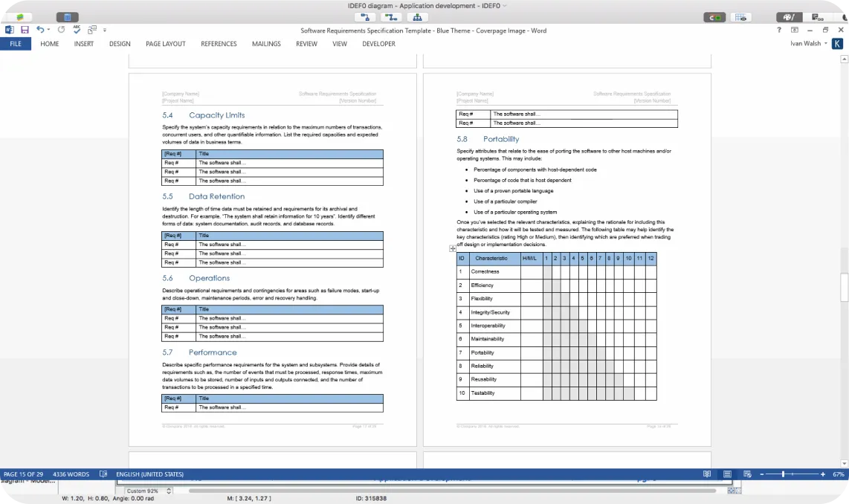Click the 4336 WORDS count button
Screen dimensions: 849x504
tap(71, 474)
